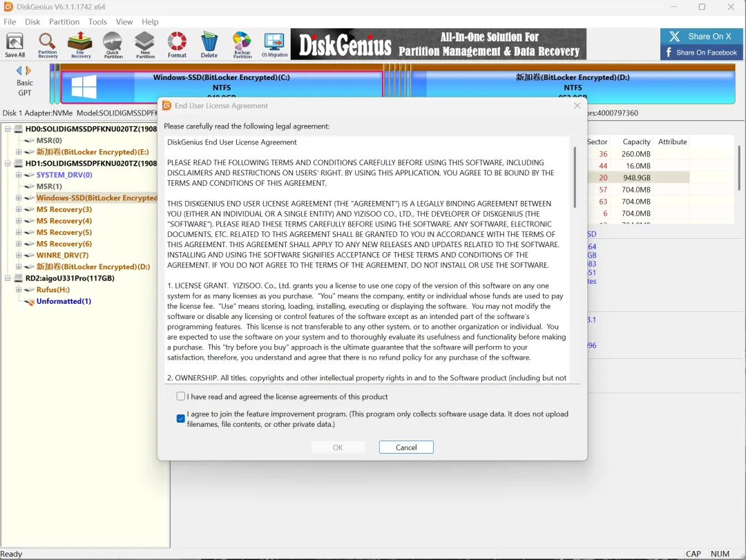Click the Format toolbar icon
Viewport: 746px width, 560px height.
[177, 45]
